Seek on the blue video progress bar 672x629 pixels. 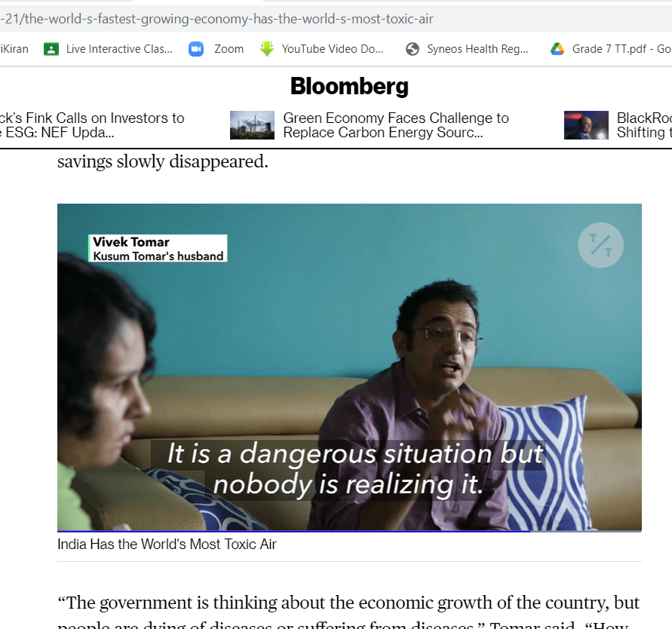click(293, 531)
